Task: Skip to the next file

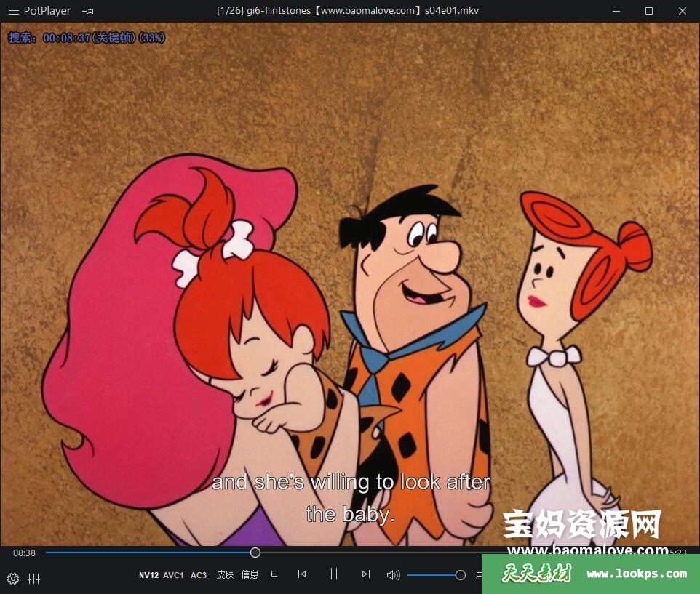Action: pos(366,574)
